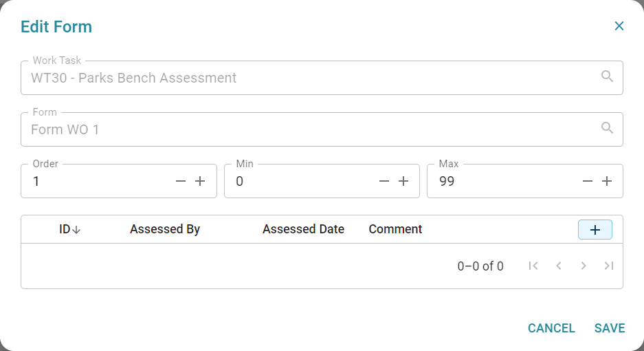Sort by Assessed By column header
This screenshot has width=644, height=351.
point(165,229)
